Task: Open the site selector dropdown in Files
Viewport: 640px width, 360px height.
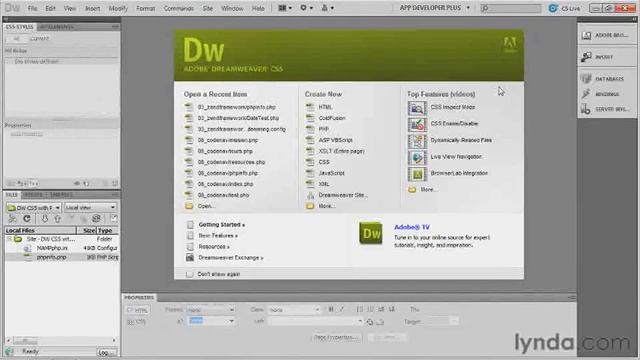Action: [x=33, y=207]
